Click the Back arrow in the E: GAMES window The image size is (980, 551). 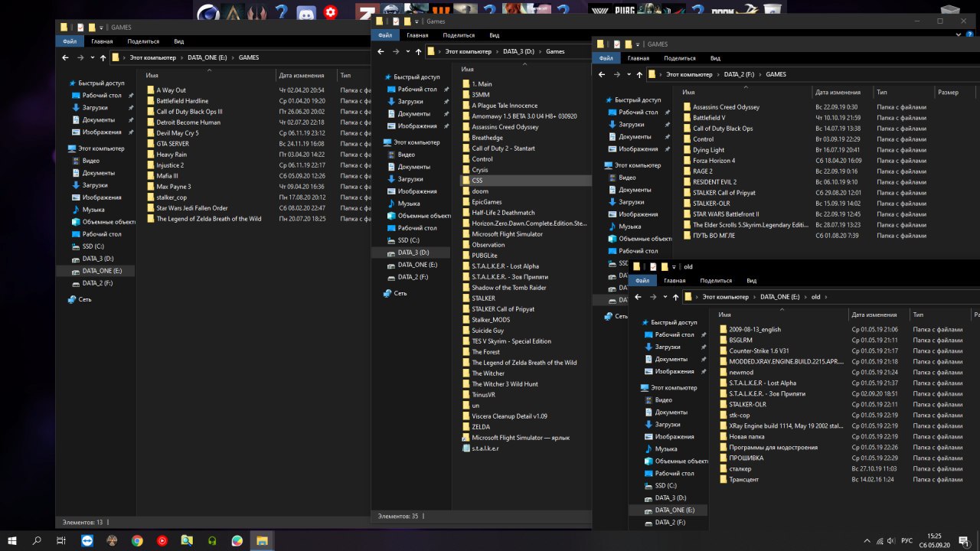66,57
